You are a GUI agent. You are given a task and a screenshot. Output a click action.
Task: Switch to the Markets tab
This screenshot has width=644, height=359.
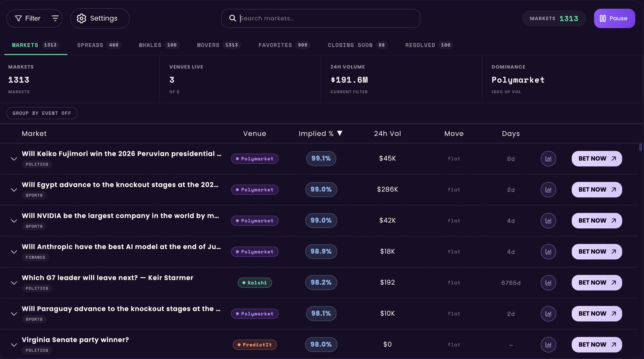[36, 45]
